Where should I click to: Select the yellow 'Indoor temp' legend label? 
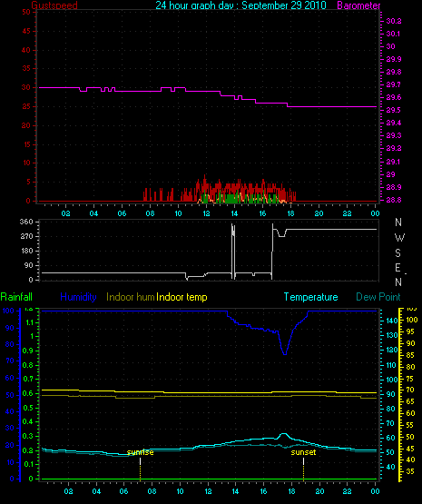point(182,297)
